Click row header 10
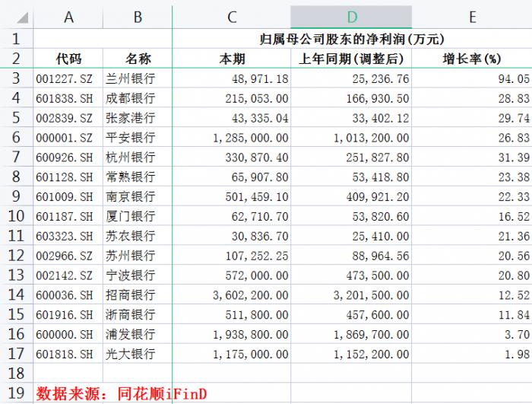The width and height of the screenshot is (532, 404). (17, 216)
